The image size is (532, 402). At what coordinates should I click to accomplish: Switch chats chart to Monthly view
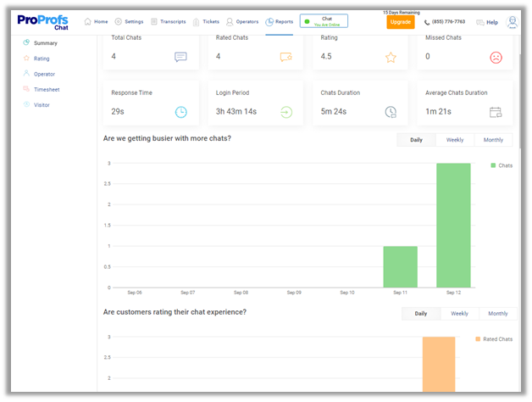coord(493,140)
